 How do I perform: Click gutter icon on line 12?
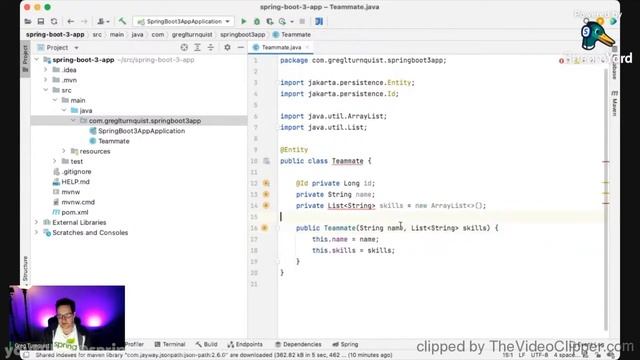pos(266,183)
